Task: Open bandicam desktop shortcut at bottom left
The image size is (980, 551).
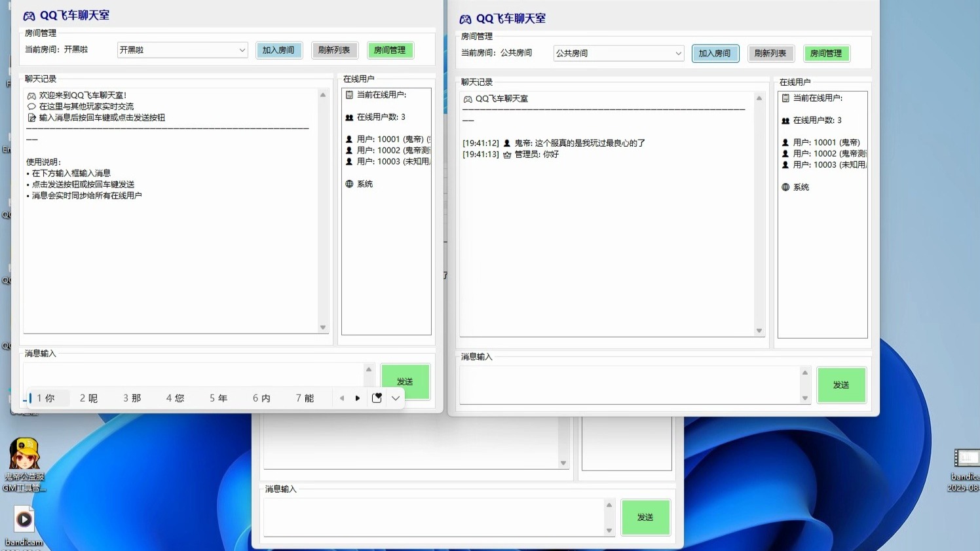Action: coord(24,526)
